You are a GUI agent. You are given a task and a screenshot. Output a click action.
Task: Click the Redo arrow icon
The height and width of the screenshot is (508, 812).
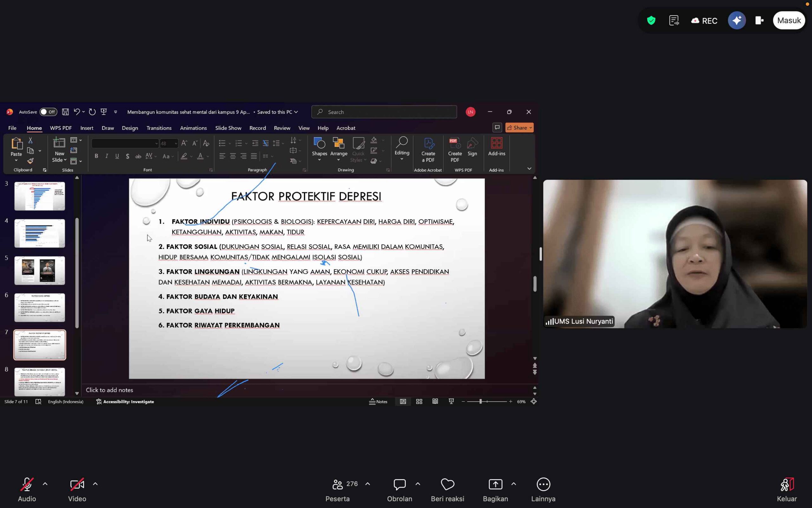pyautogui.click(x=92, y=112)
